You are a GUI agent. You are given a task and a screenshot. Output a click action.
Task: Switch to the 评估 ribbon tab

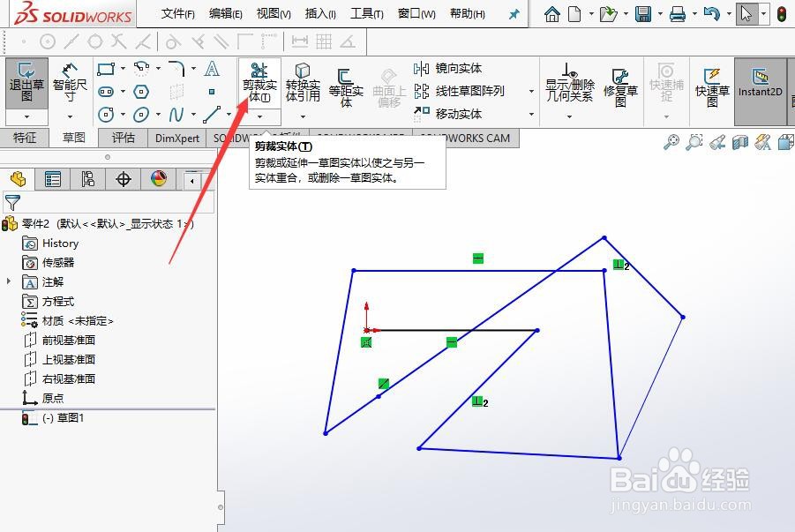[124, 138]
